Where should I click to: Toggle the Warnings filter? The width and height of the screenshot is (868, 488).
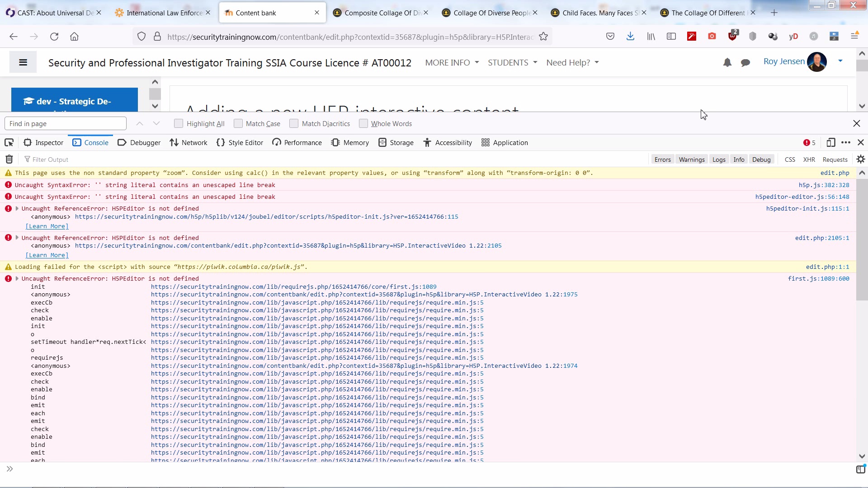692,160
